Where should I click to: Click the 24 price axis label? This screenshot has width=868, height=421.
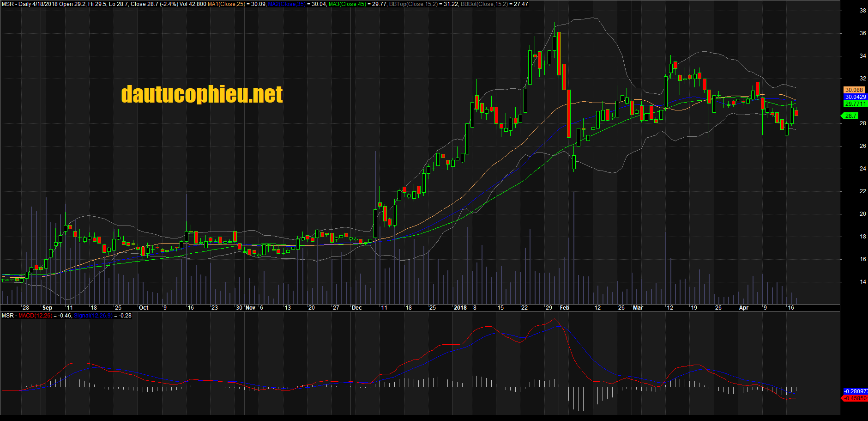click(x=862, y=169)
